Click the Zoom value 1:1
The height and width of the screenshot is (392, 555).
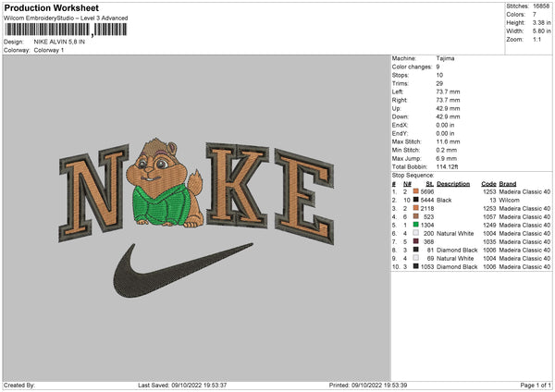click(x=536, y=39)
